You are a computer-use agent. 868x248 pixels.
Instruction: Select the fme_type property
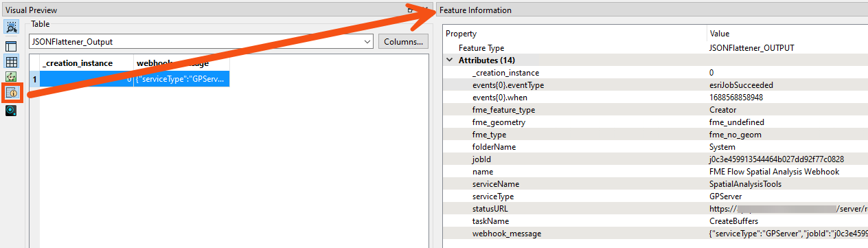[490, 135]
